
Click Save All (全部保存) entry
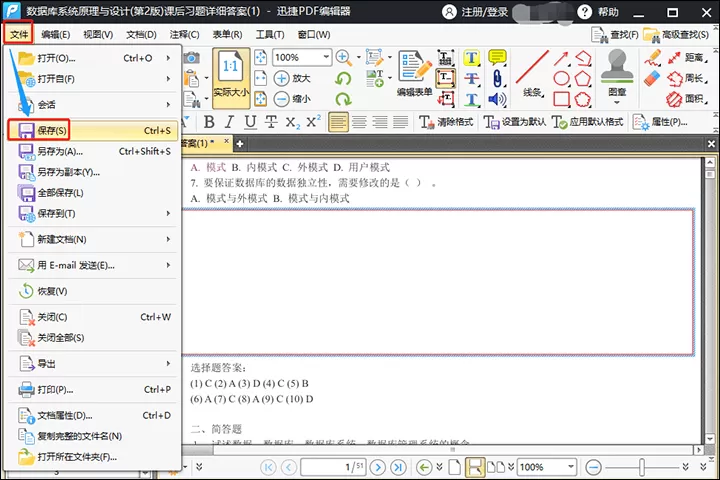92,192
